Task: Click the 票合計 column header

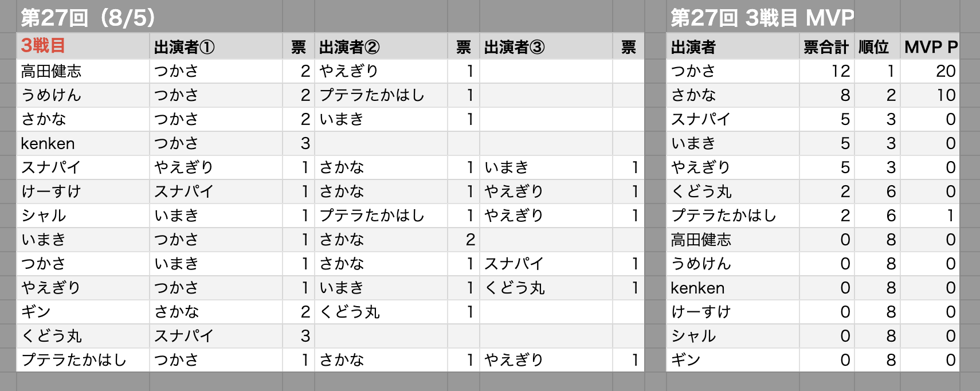Action: (826, 46)
